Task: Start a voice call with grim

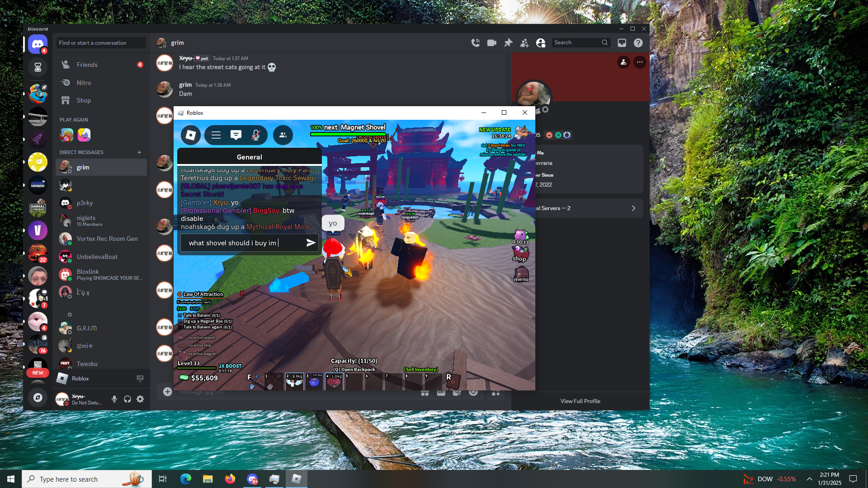Action: tap(475, 42)
